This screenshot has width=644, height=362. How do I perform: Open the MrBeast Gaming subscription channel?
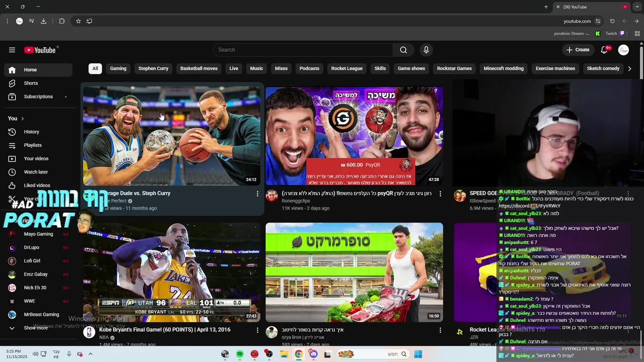coord(38,314)
